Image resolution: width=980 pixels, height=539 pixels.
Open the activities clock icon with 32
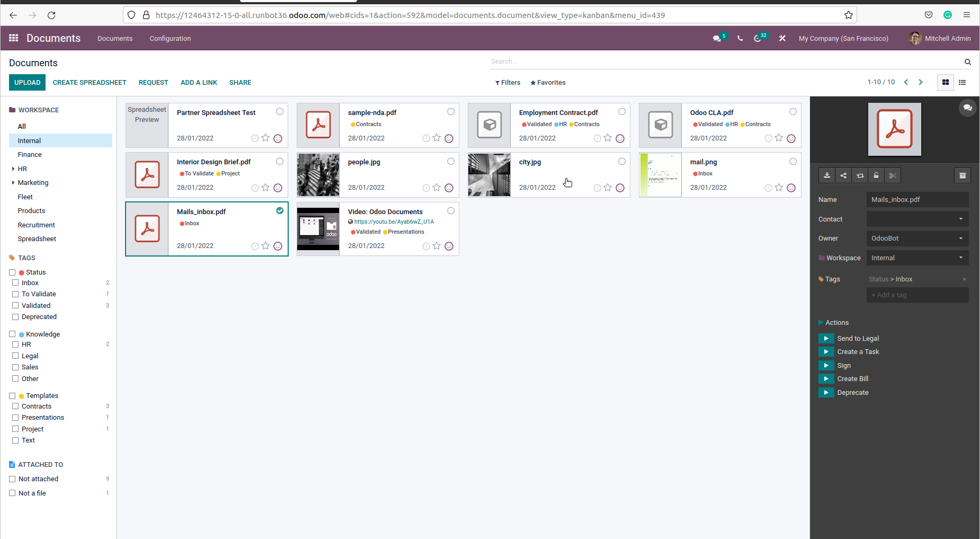click(x=758, y=38)
